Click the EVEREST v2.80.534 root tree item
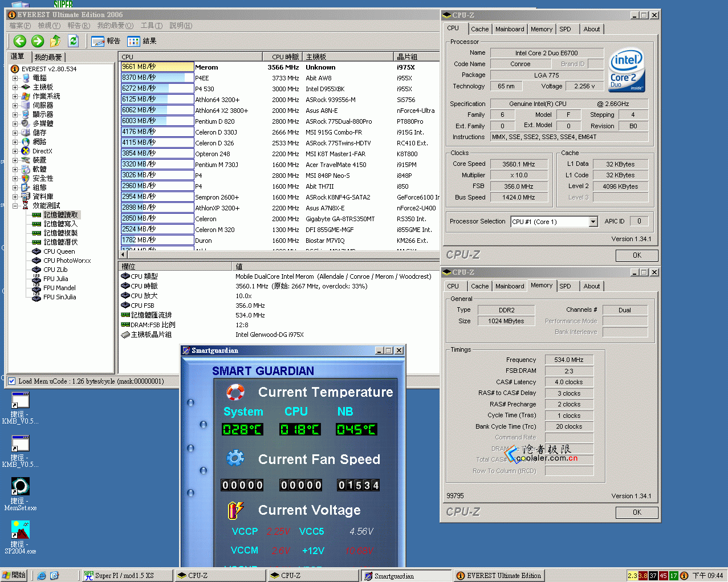This screenshot has height=582, width=728. pos(49,69)
